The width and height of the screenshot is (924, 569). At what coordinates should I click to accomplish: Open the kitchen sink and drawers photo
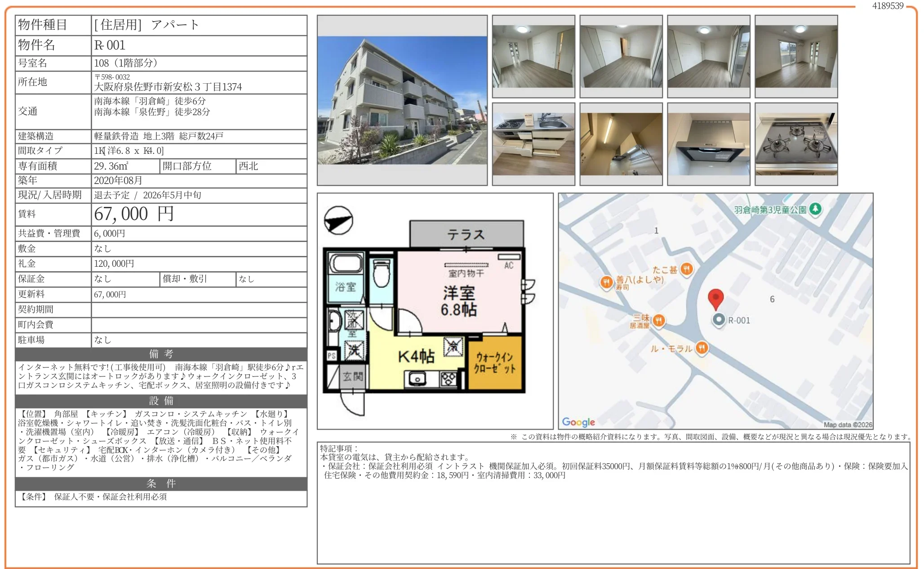(533, 144)
